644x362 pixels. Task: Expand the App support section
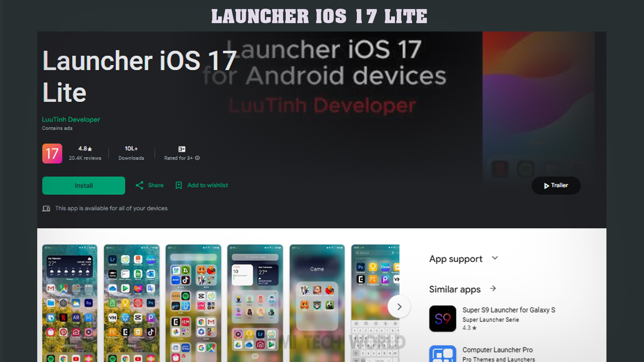(495, 258)
